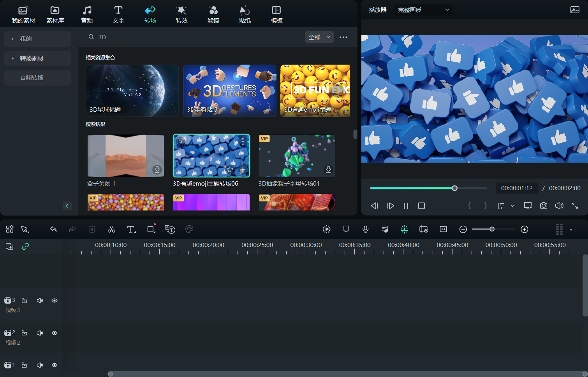Hide the 视频 3 track with eye icon
This screenshot has height=377, width=588.
55,300
